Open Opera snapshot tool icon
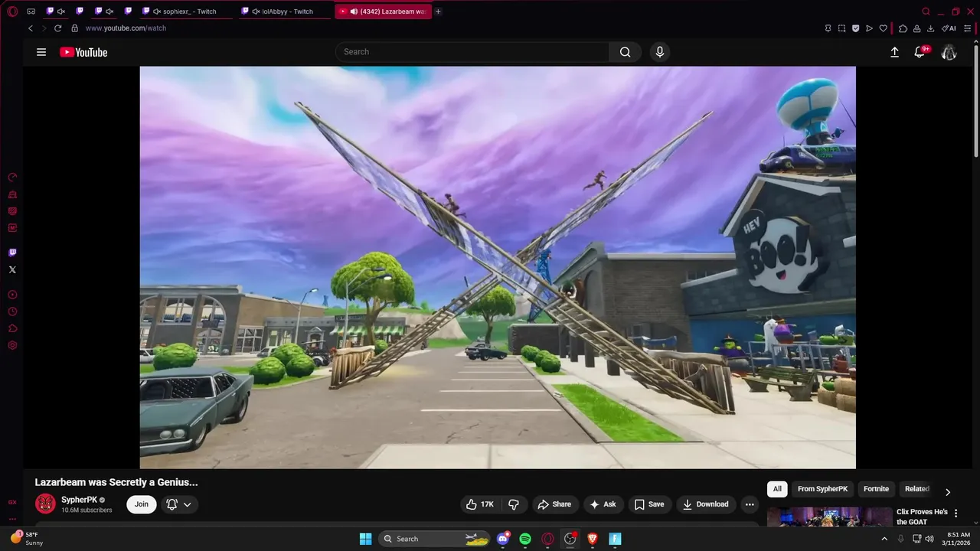Screen dimensions: 980x551 [841, 28]
